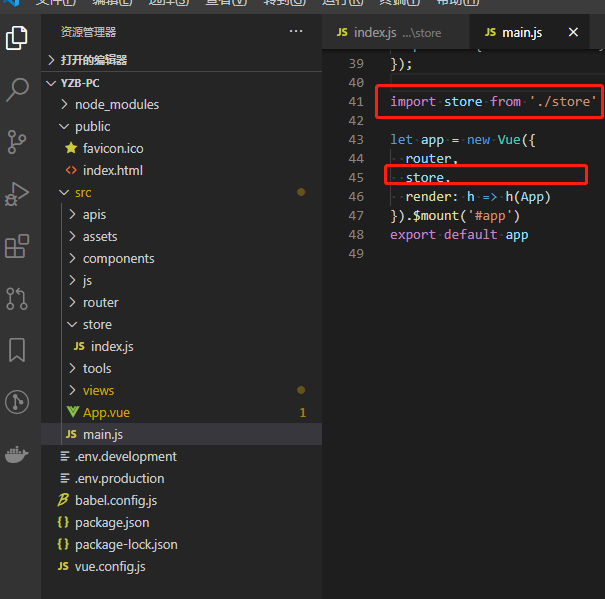Expand the components folder

[118, 258]
